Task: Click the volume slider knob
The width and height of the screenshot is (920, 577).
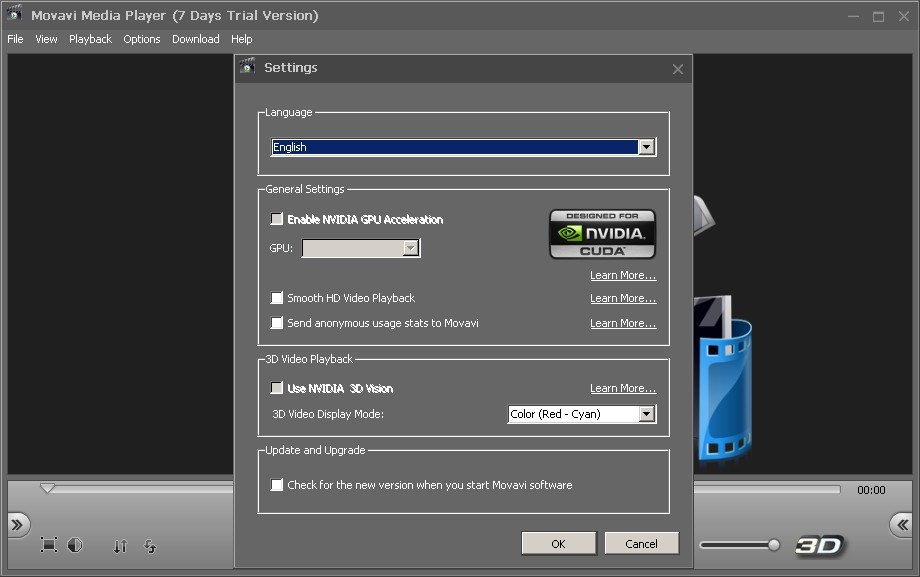Action: (x=773, y=545)
